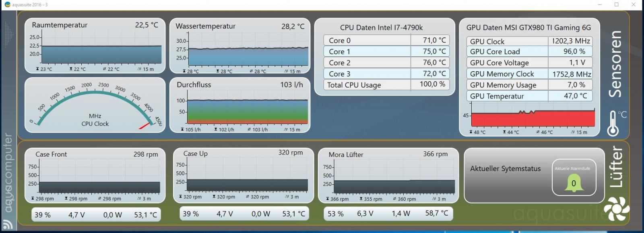Click the max 23 °C stat under Raumtemperatur

[44, 69]
